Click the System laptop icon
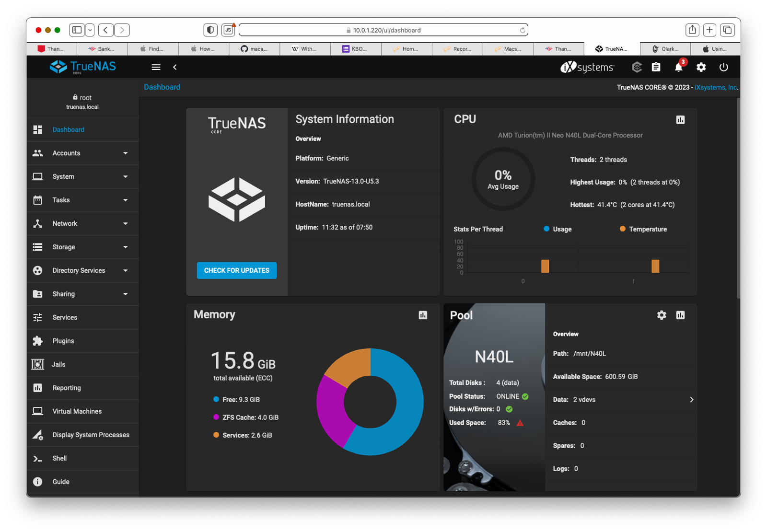Viewport: 767px width, 532px height. [37, 176]
